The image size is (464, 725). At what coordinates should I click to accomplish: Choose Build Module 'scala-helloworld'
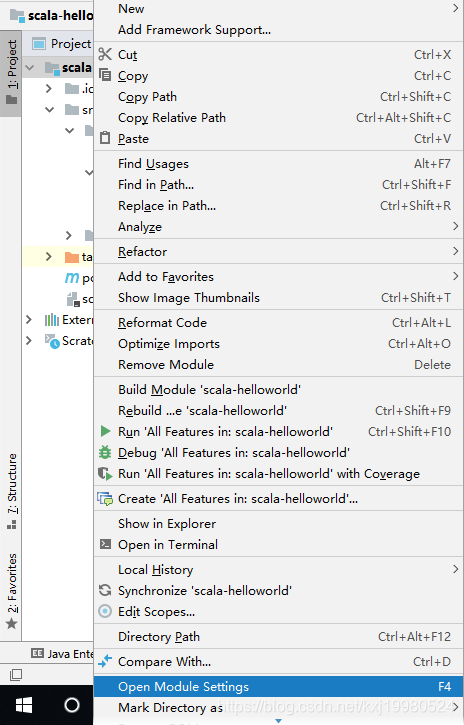point(279,389)
